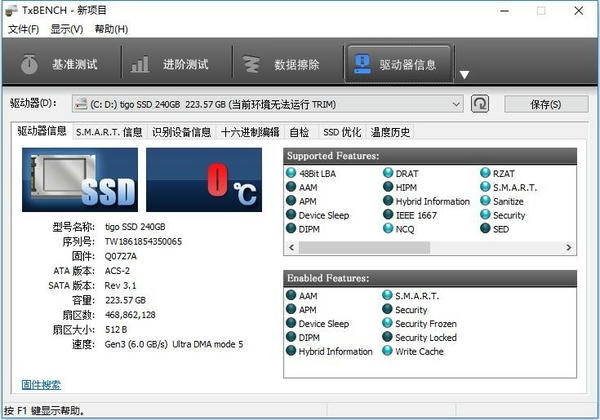The image size is (600, 420).
Task: Click the serial number TW1861854350065
Action: (143, 241)
